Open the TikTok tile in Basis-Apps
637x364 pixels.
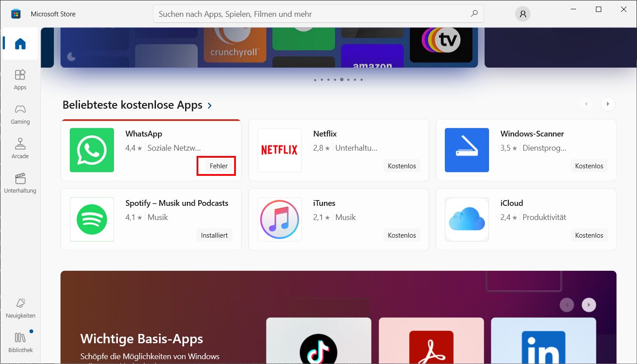coord(318,341)
